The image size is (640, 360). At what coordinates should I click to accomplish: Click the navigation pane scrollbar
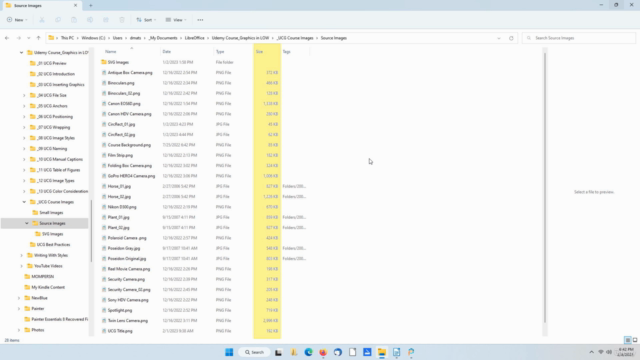(x=91, y=231)
